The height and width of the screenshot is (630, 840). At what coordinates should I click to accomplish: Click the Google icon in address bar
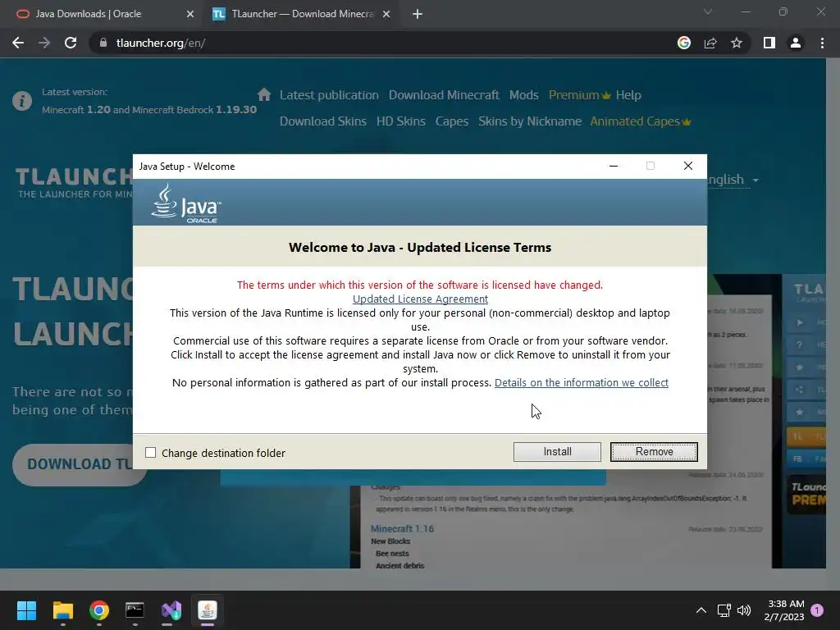point(684,43)
